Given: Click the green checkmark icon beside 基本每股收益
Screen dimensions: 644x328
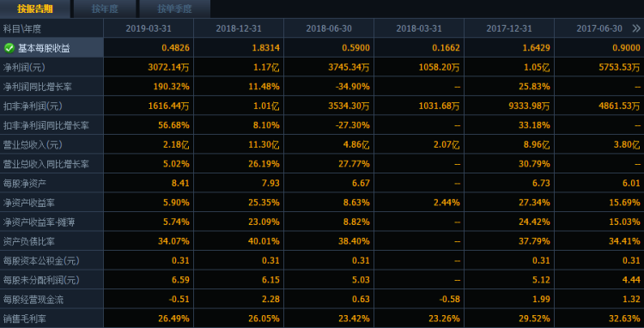Looking at the screenshot, I should [x=9, y=48].
